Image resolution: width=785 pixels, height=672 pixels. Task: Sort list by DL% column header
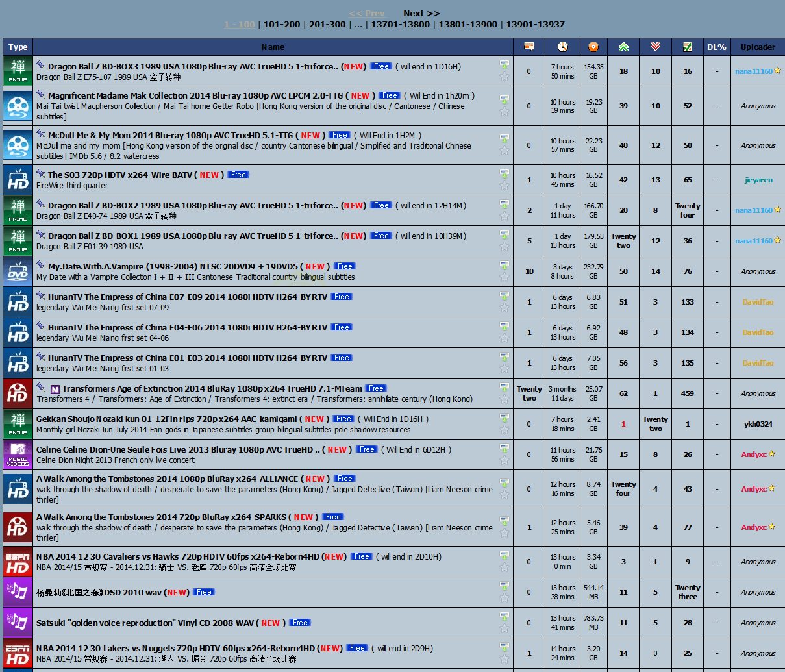[x=717, y=47]
